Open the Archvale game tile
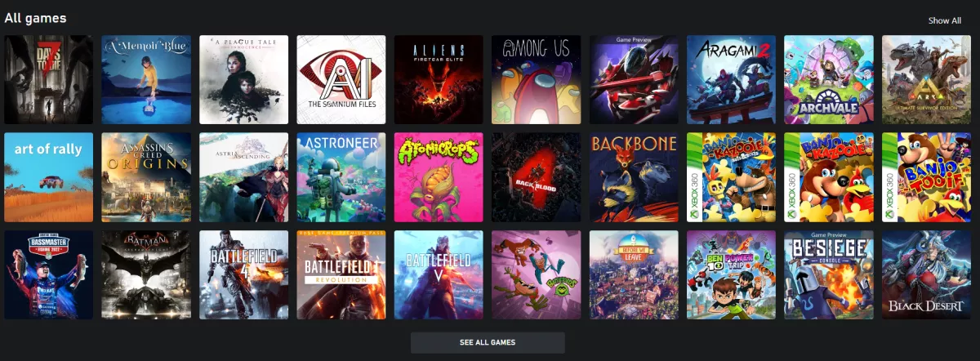The width and height of the screenshot is (980, 361). click(829, 79)
